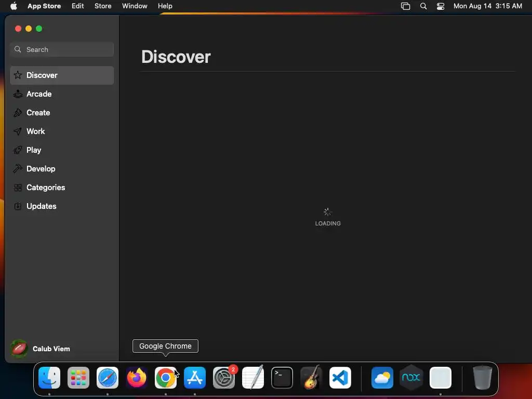
Task: Open the Help menu
Action: coord(165,6)
